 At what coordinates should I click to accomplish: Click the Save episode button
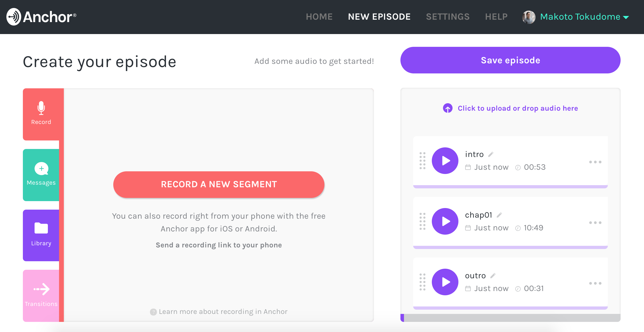tap(510, 60)
